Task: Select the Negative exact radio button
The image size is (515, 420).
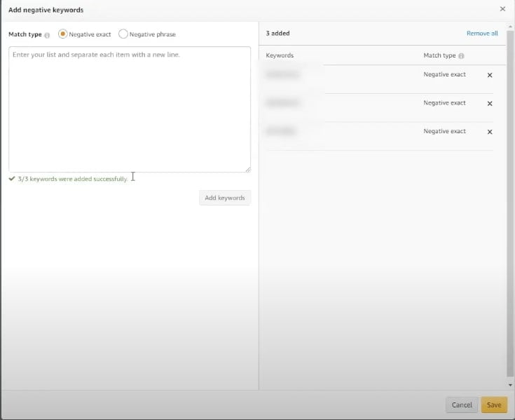Action: (x=63, y=34)
